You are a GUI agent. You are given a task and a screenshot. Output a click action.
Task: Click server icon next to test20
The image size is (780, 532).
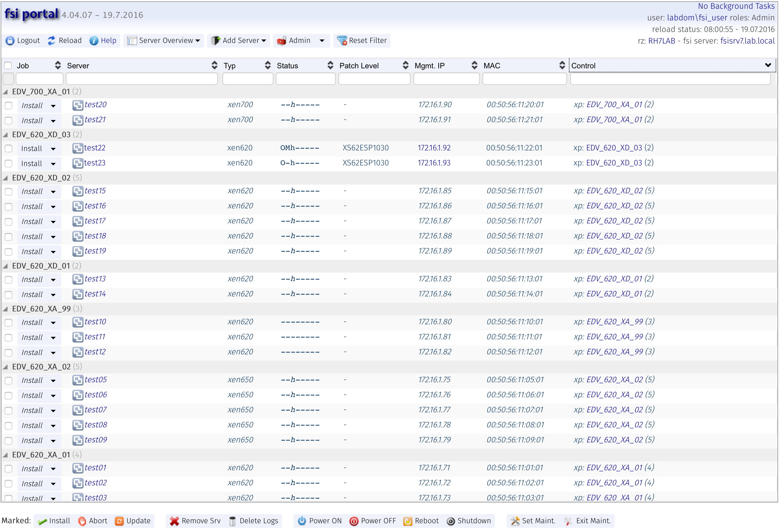(x=78, y=105)
